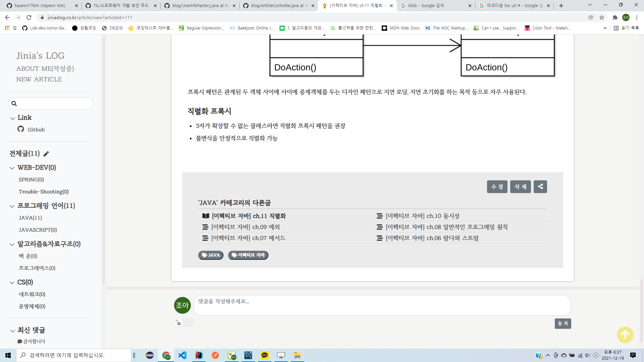Switch to the blob - Google 검색 tab
The width and height of the screenshot is (644, 362).
click(435, 6)
